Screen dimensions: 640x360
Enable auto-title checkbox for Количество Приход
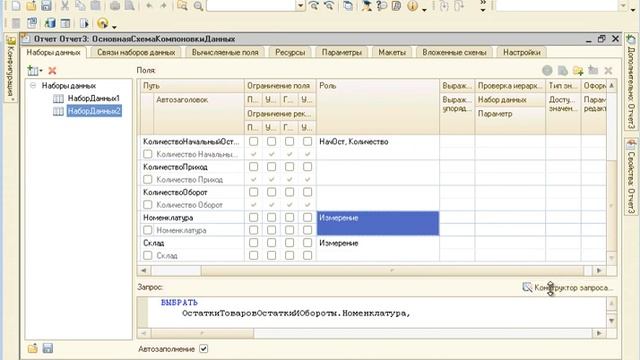tap(148, 179)
